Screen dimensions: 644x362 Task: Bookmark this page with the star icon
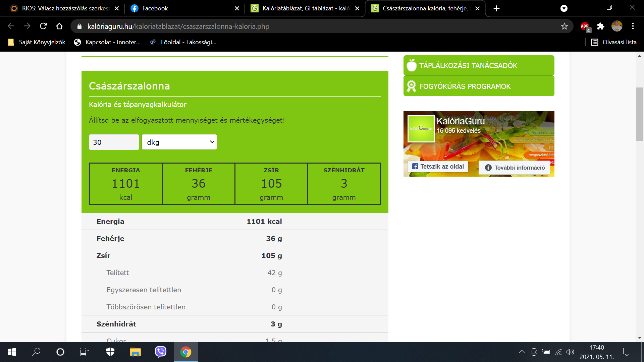[x=565, y=26]
